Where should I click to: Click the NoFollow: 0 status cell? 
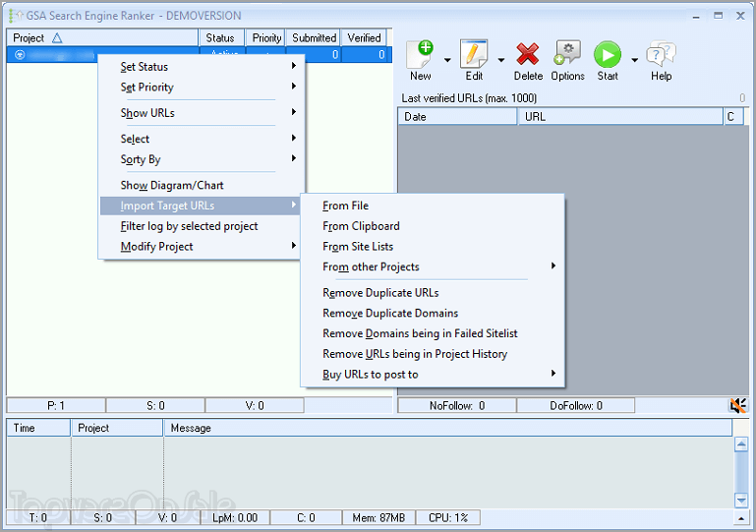pos(457,405)
